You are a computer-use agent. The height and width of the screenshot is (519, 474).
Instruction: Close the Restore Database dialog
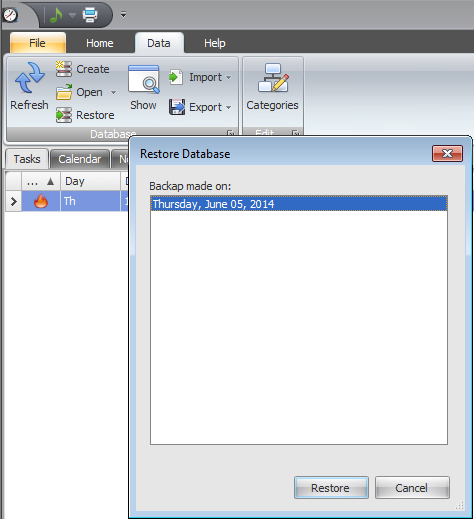tap(447, 153)
